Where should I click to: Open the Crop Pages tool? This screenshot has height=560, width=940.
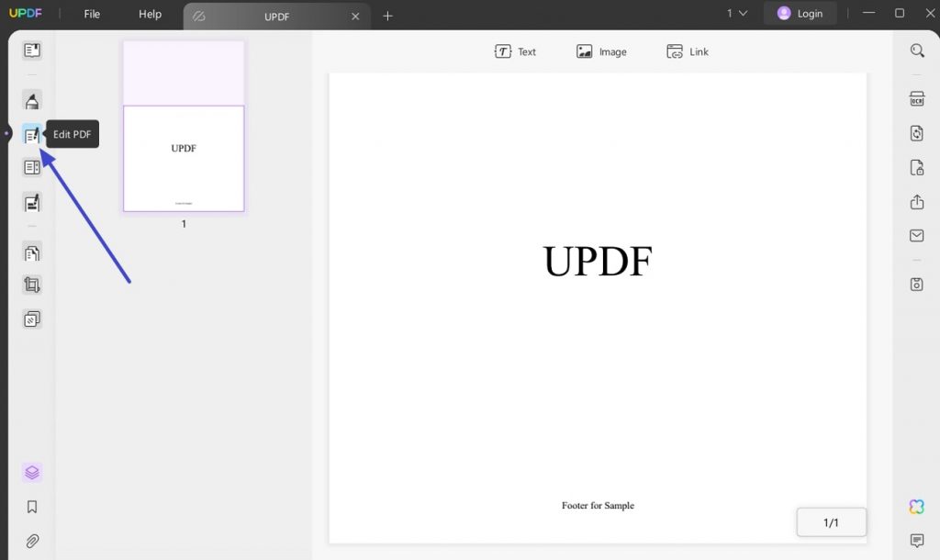coord(32,285)
